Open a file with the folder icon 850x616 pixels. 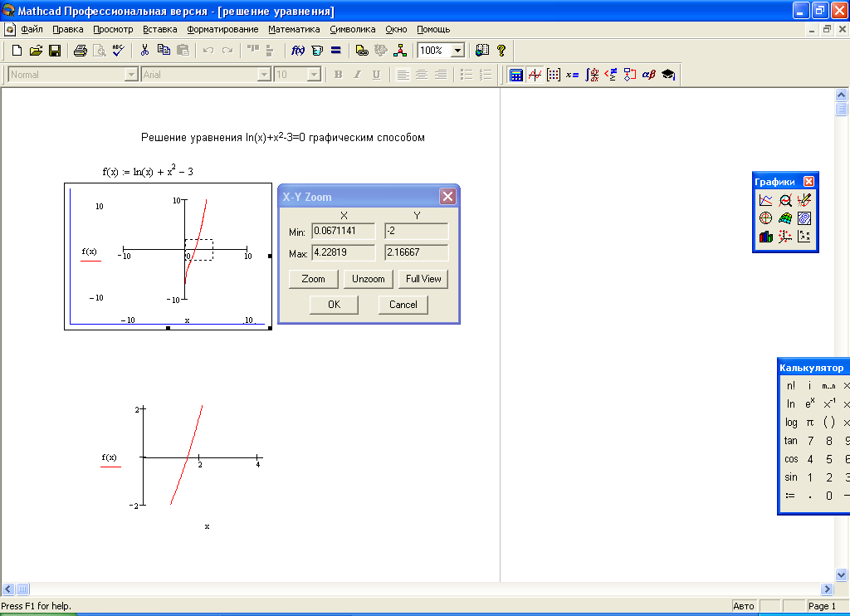click(36, 51)
